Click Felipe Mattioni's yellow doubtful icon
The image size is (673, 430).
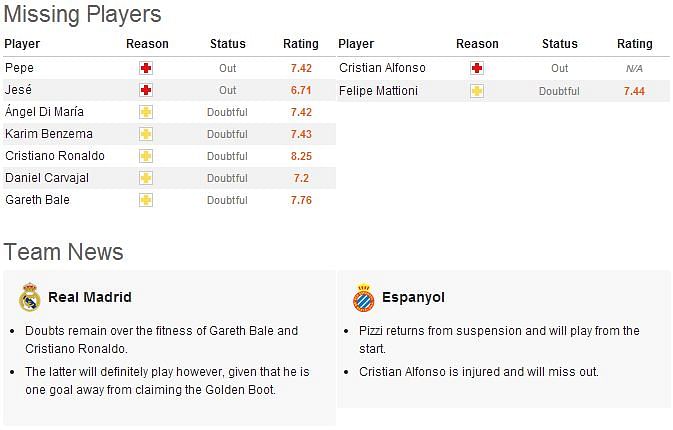point(477,91)
